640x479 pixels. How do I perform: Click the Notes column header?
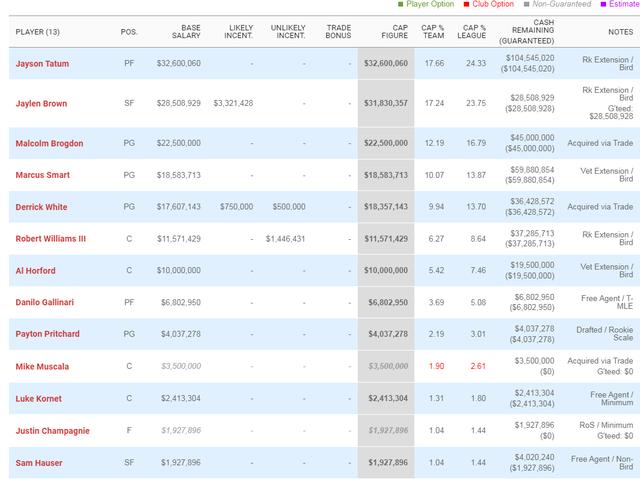pos(620,32)
